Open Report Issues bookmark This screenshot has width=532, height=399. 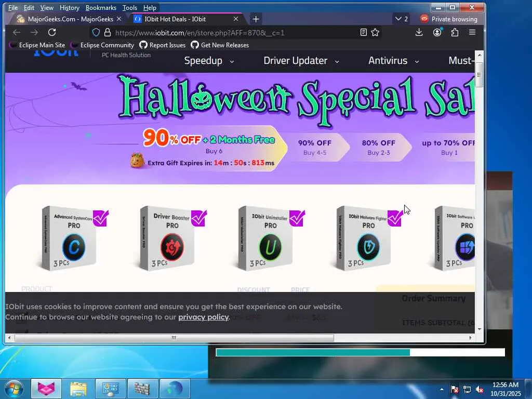(163, 45)
